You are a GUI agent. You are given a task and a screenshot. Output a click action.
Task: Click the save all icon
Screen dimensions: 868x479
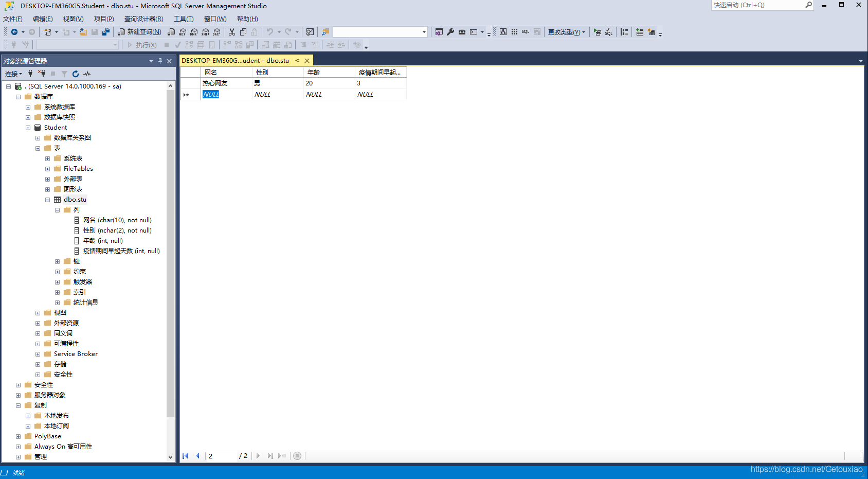tap(106, 32)
